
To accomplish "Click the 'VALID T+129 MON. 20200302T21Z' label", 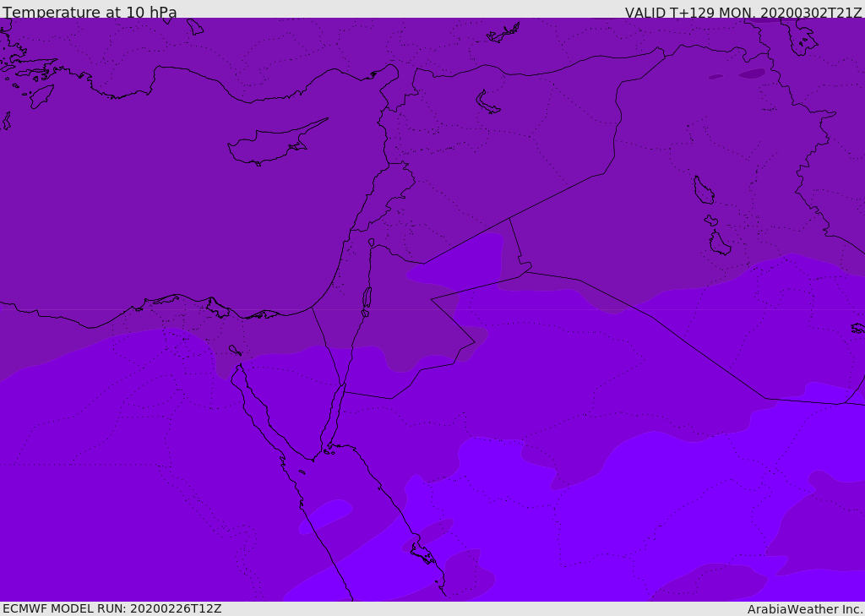I will pyautogui.click(x=743, y=13).
